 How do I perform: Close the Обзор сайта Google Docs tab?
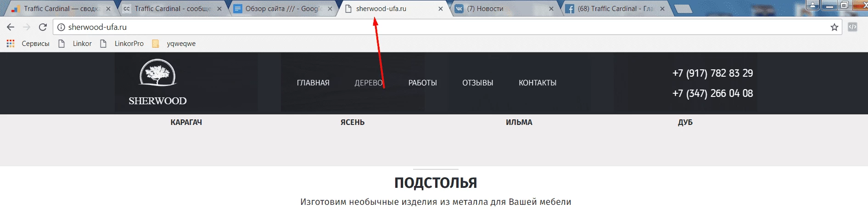330,9
